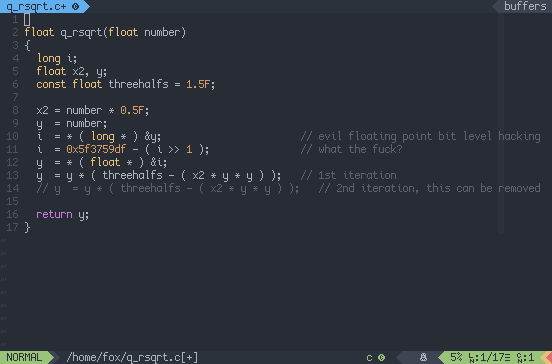Click line number 17 in the gutter
This screenshot has width=552, height=364.
12,227
